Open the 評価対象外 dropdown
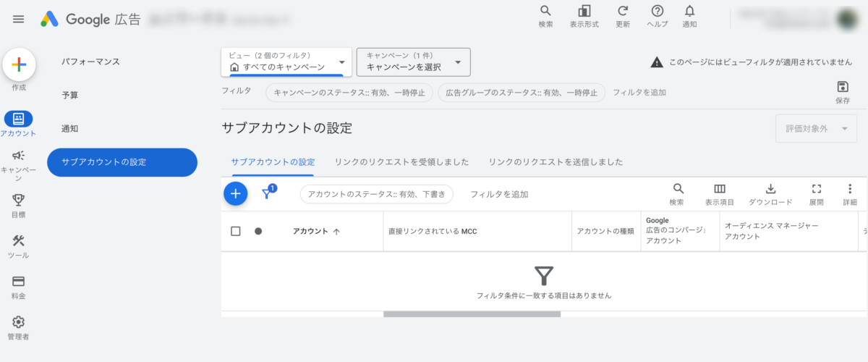Image resolution: width=868 pixels, height=362 pixels. (x=815, y=128)
